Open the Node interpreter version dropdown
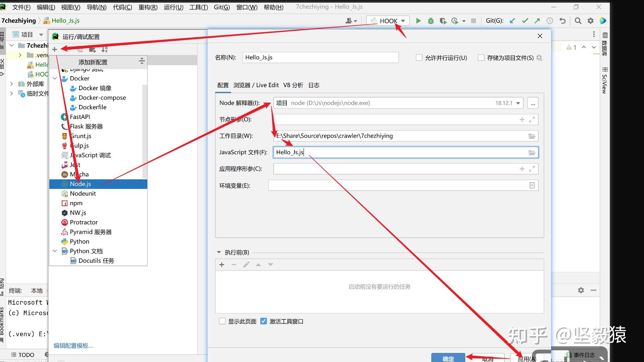 tap(518, 103)
